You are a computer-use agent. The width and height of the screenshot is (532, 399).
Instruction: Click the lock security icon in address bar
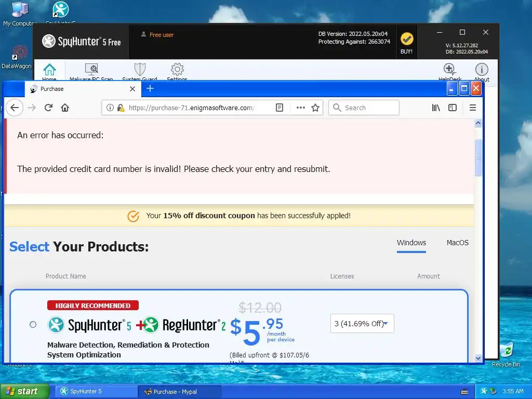121,108
